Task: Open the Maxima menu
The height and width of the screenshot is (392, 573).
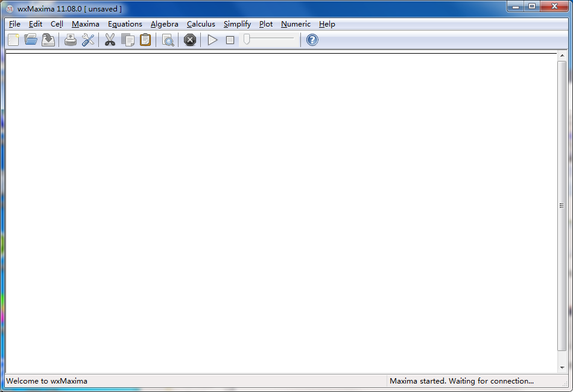Action: (x=86, y=24)
